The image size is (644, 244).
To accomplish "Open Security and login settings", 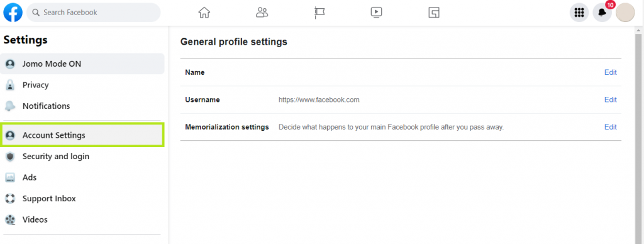I will (x=82, y=156).
